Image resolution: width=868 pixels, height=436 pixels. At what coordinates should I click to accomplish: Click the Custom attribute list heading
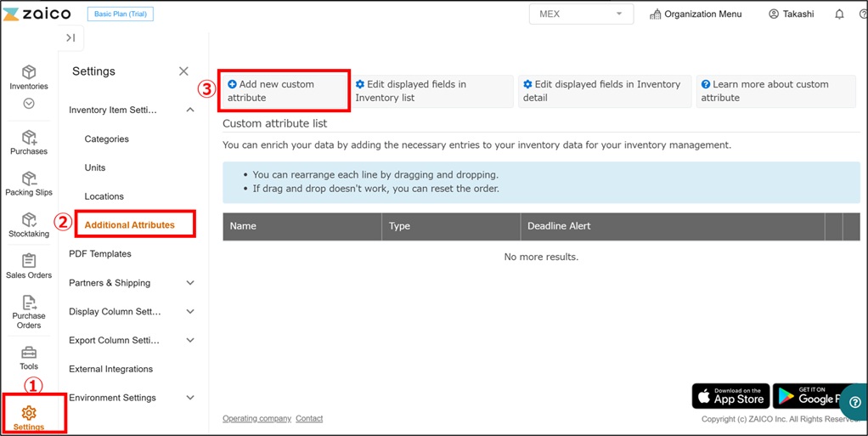pyautogui.click(x=275, y=123)
